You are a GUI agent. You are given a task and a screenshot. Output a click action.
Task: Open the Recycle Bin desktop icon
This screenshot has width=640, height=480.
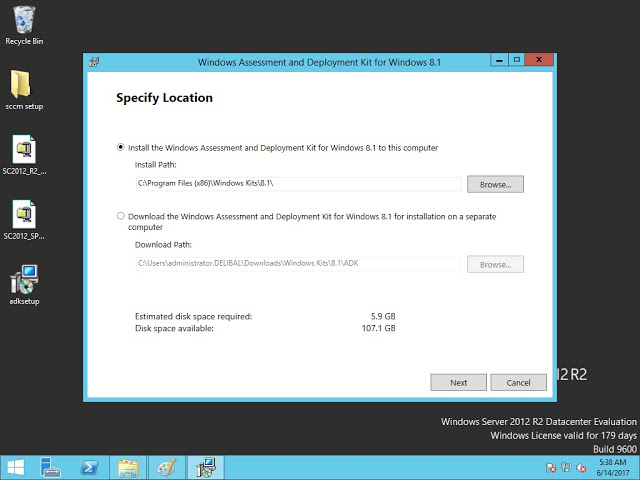pyautogui.click(x=24, y=20)
